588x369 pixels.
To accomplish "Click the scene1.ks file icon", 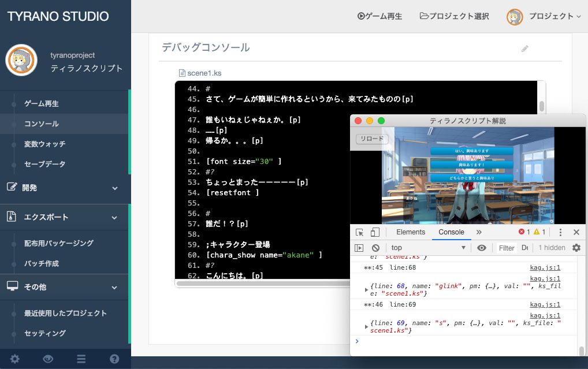I will point(182,73).
